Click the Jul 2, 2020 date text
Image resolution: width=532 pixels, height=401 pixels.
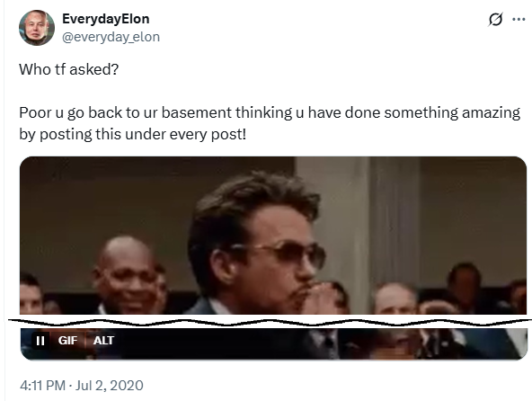pos(110,386)
